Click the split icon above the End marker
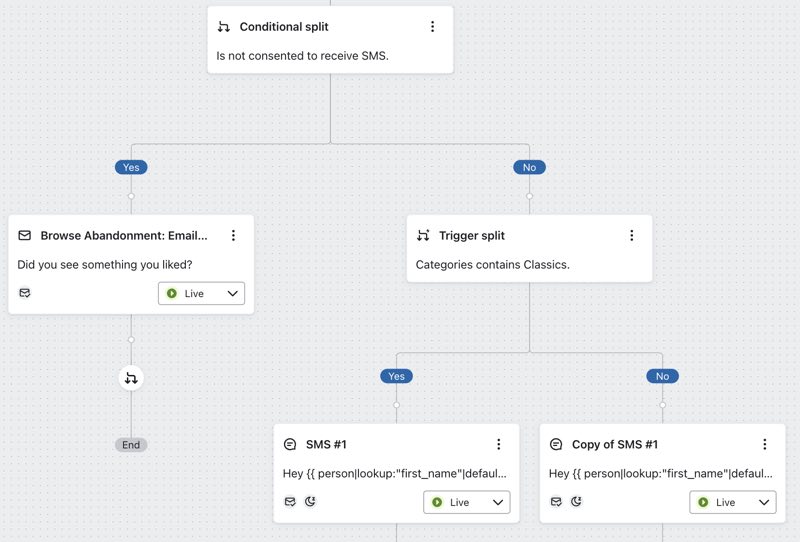 [x=131, y=378]
